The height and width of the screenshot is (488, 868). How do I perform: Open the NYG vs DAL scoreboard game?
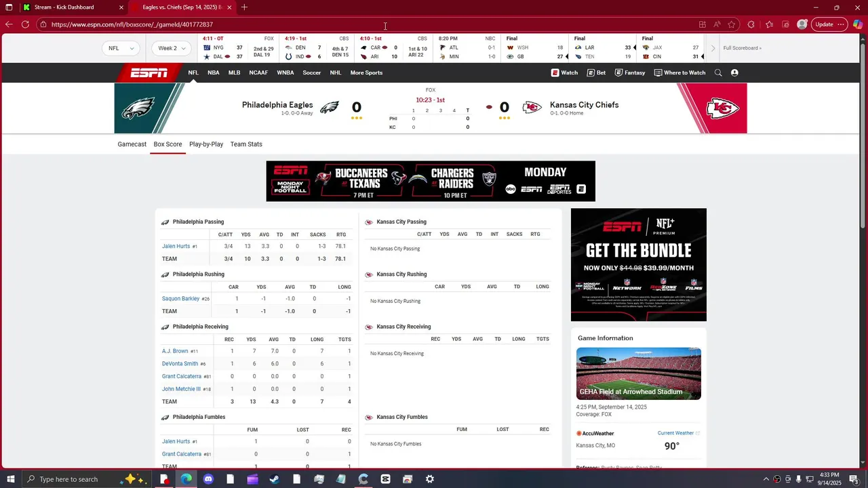pyautogui.click(x=238, y=48)
